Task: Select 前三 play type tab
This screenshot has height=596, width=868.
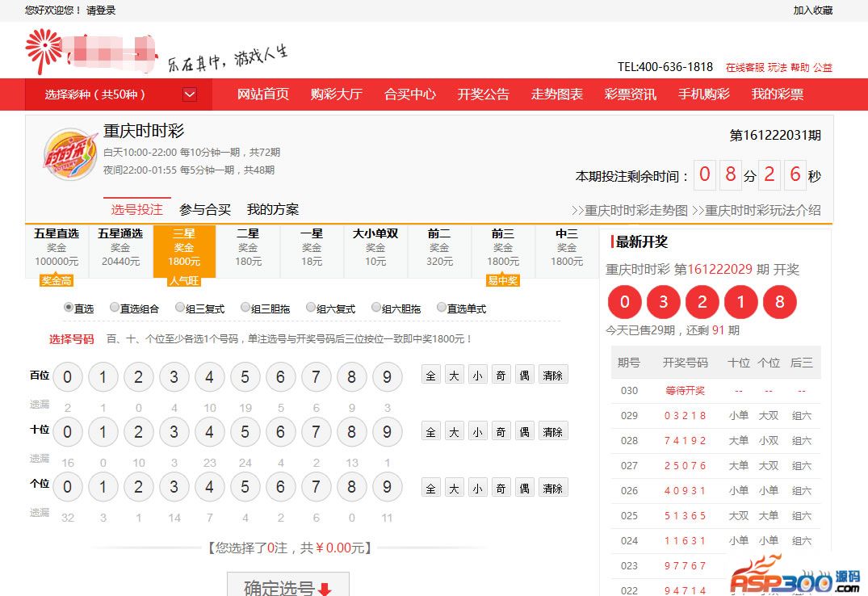Action: (x=503, y=251)
